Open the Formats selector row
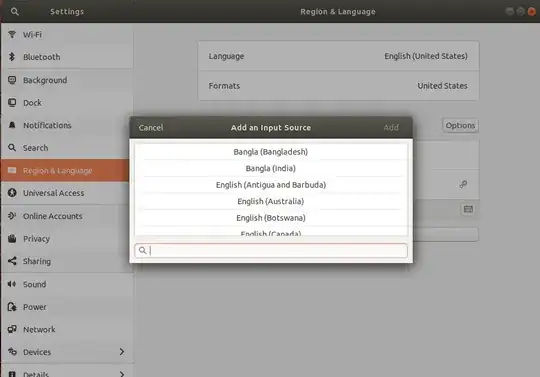This screenshot has width=540, height=377. tap(338, 86)
